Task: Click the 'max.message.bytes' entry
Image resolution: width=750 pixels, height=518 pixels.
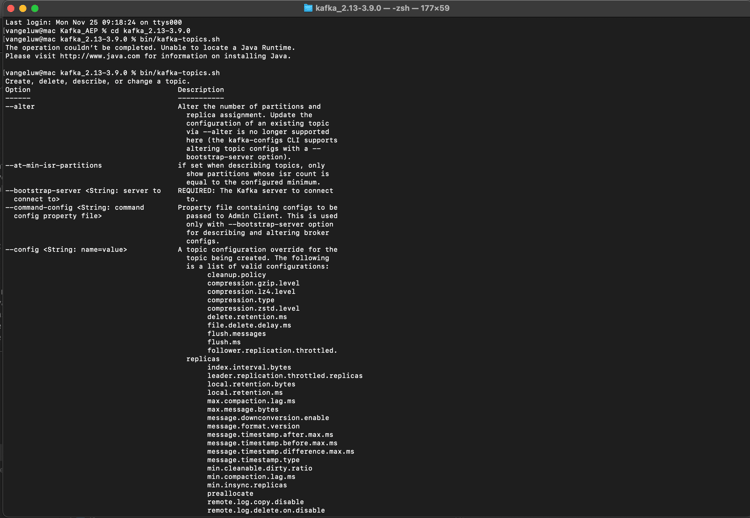Action: pyautogui.click(x=243, y=409)
